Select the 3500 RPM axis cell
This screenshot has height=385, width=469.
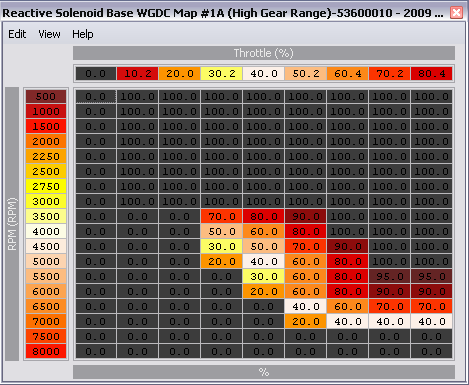pos(46,216)
